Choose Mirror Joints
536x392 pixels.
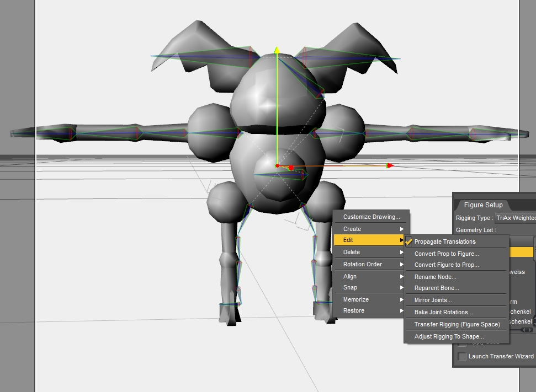[457, 300]
